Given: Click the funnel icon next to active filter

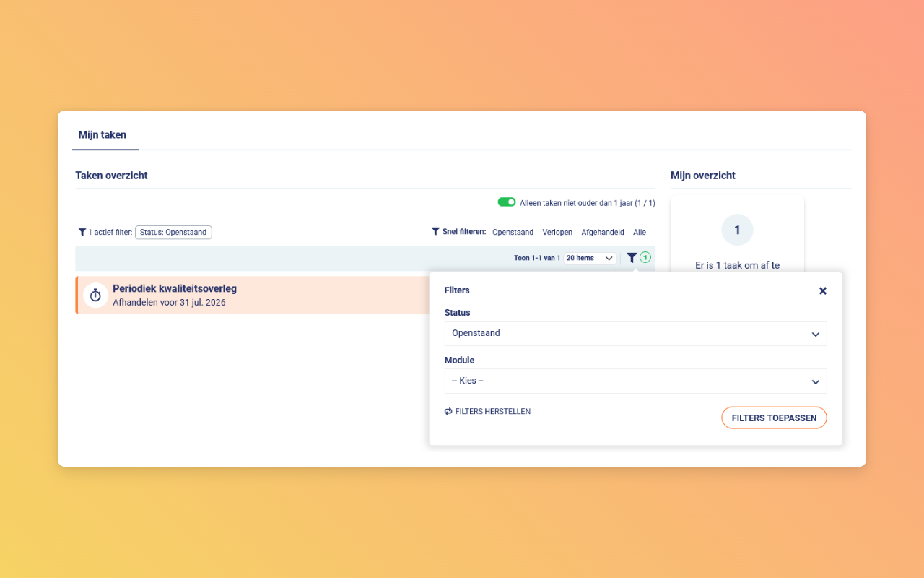Looking at the screenshot, I should point(82,232).
